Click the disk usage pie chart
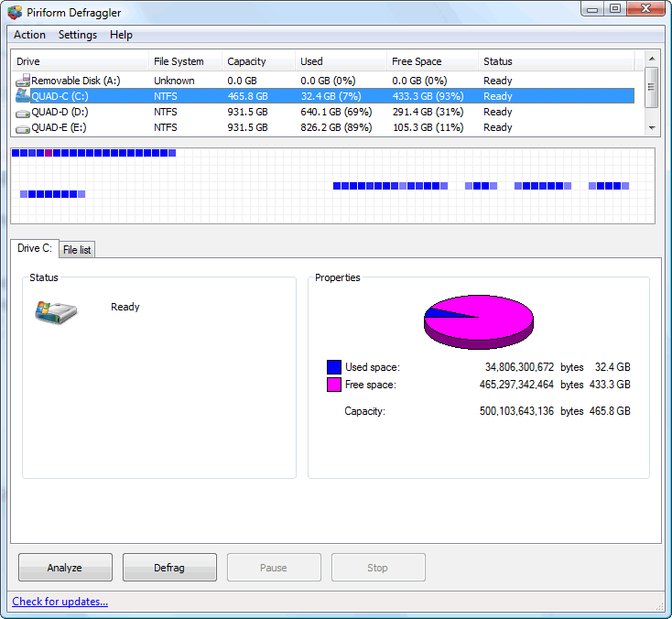This screenshot has width=672, height=619. click(478, 321)
